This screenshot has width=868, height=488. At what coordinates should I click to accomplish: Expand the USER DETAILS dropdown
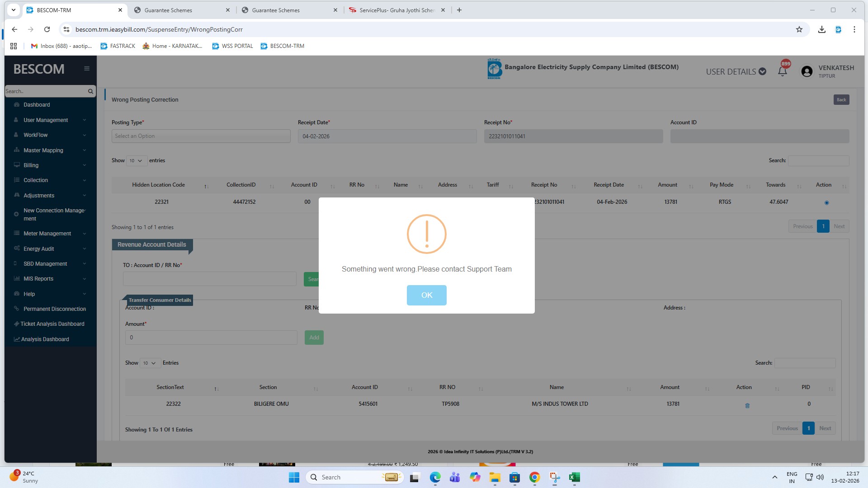[736, 71]
